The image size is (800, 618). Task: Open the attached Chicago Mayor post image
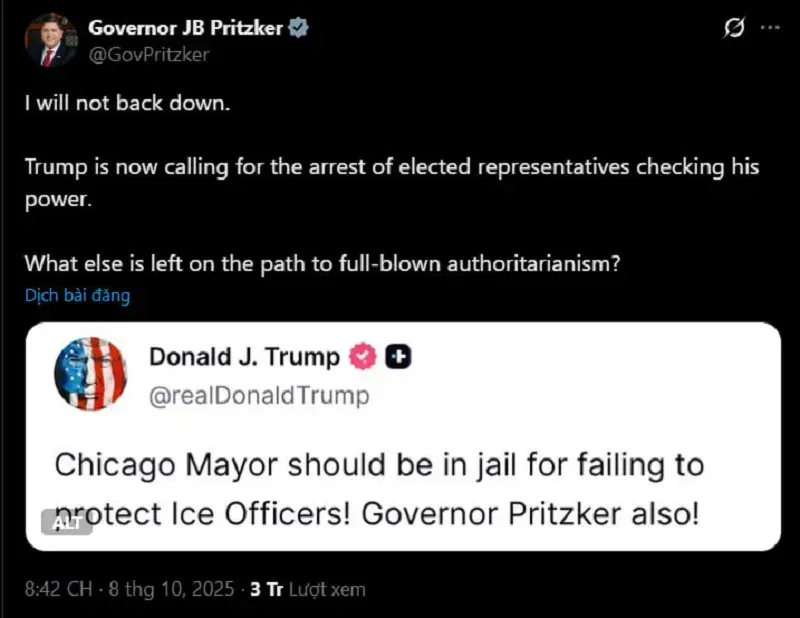pos(403,436)
